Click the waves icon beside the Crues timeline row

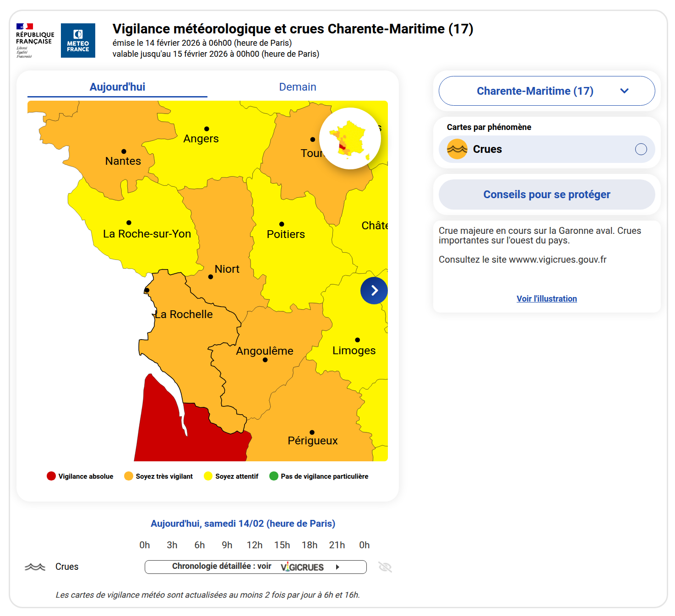tap(36, 567)
